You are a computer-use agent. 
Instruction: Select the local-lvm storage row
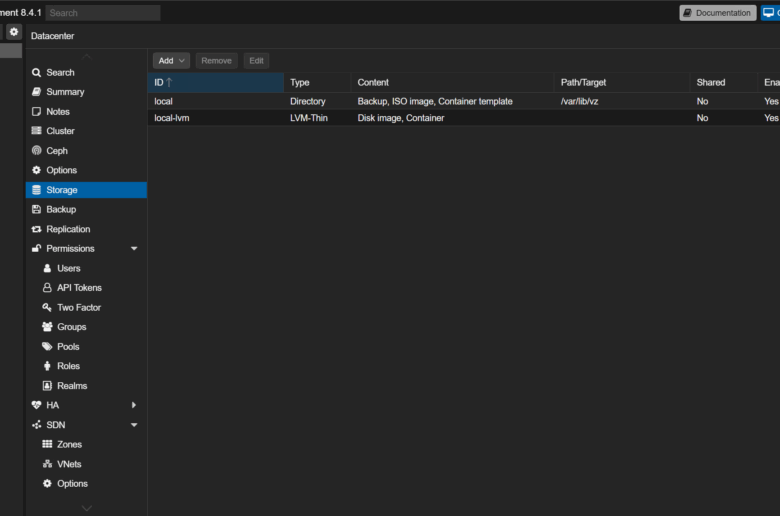pyautogui.click(x=464, y=118)
